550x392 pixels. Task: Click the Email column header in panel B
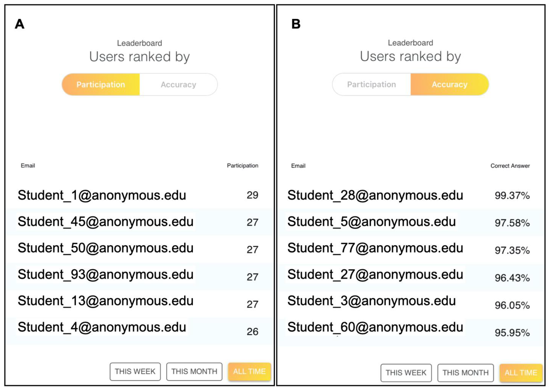(298, 166)
